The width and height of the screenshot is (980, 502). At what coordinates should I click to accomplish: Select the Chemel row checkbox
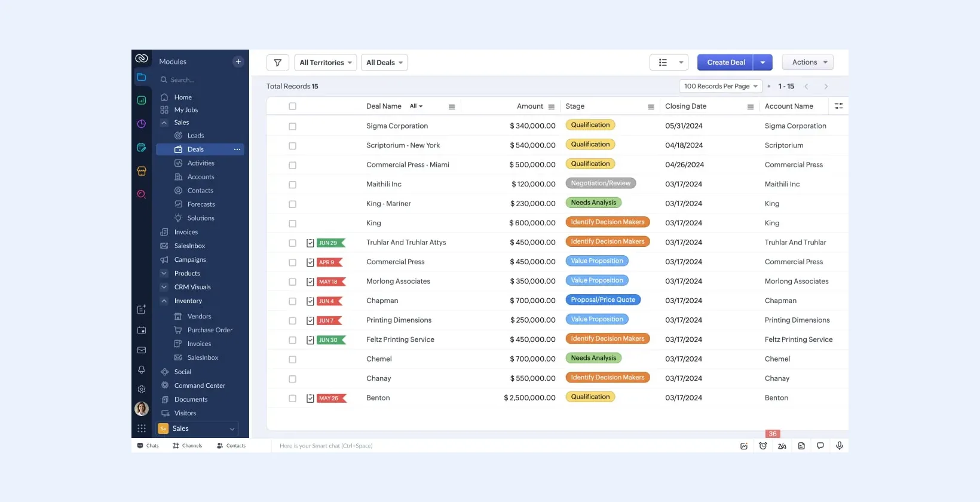point(292,360)
